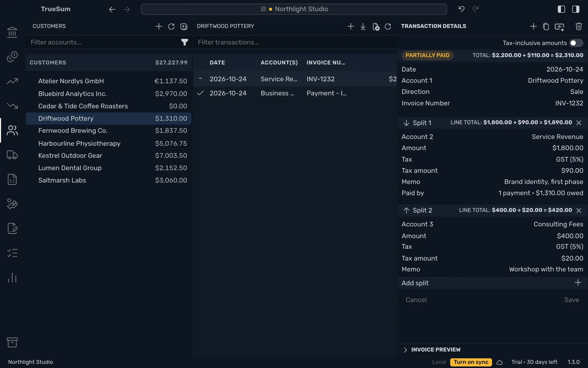Image resolution: width=588 pixels, height=368 pixels.
Task: Open the hand with coins sidebar icon
Action: [12, 204]
